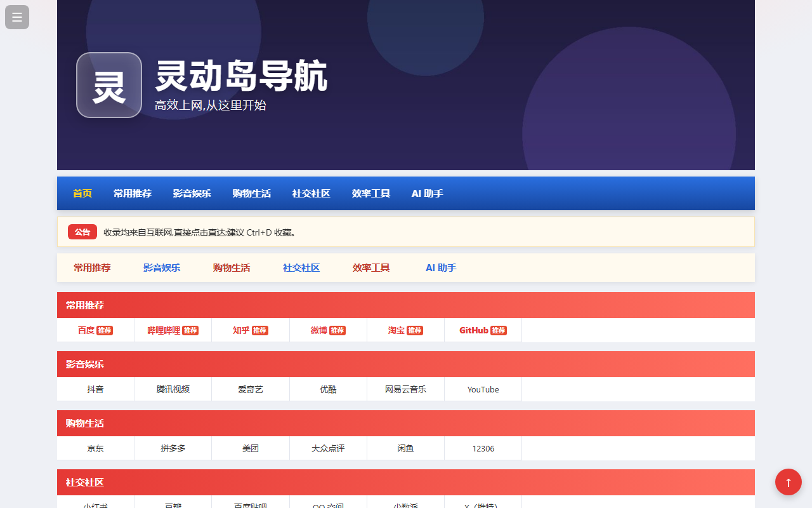Viewport: 812px width, 508px height.
Task: Open the YouTube link
Action: point(483,389)
